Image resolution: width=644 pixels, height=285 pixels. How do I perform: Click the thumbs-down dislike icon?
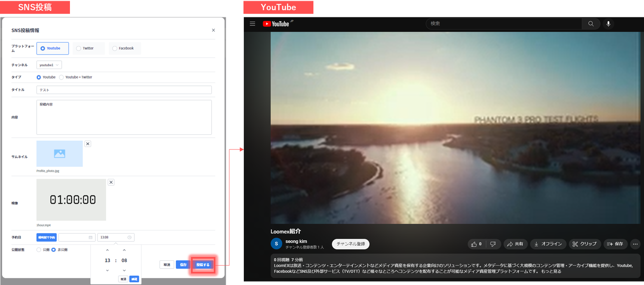point(493,244)
